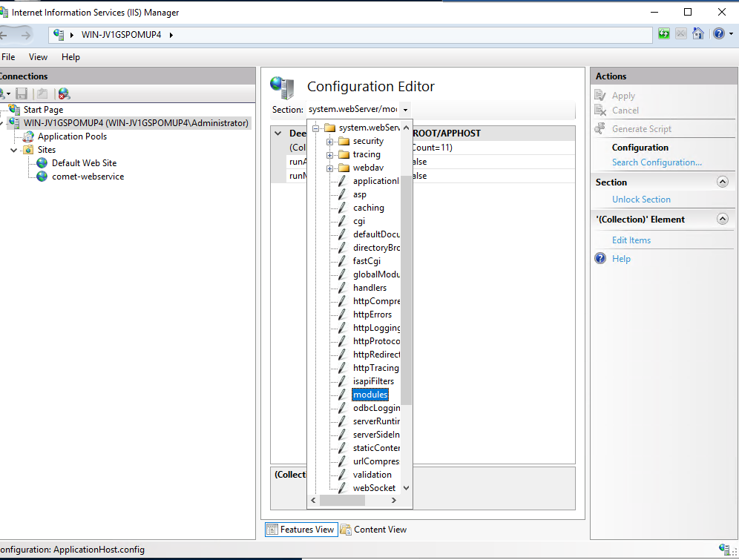
Task: Open the View menu
Action: pyautogui.click(x=38, y=57)
